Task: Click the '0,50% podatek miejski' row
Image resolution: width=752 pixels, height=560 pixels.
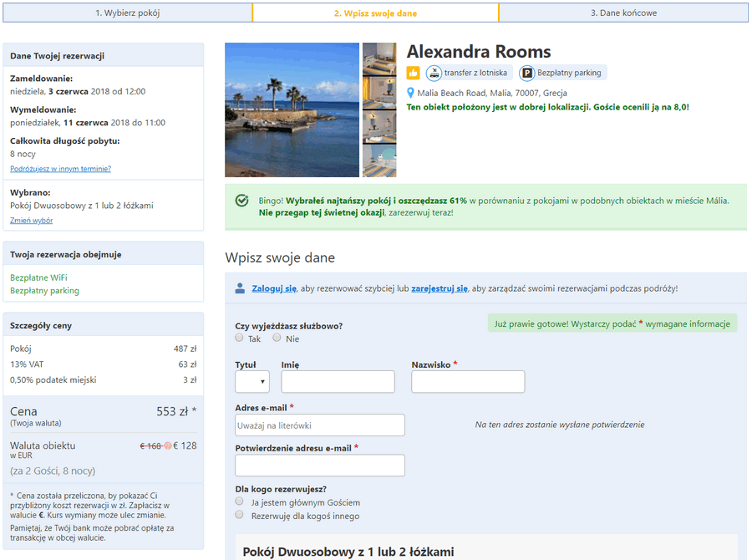Action: click(x=103, y=380)
